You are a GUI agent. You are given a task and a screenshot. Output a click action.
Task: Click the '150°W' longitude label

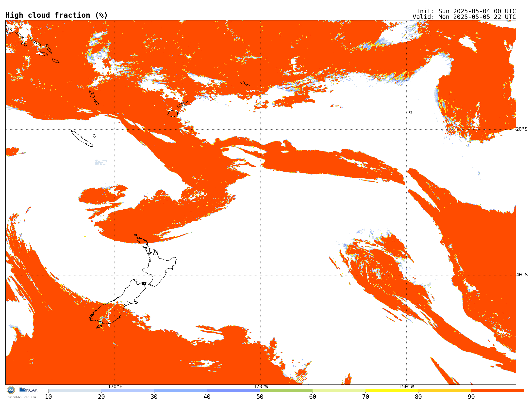406,387
